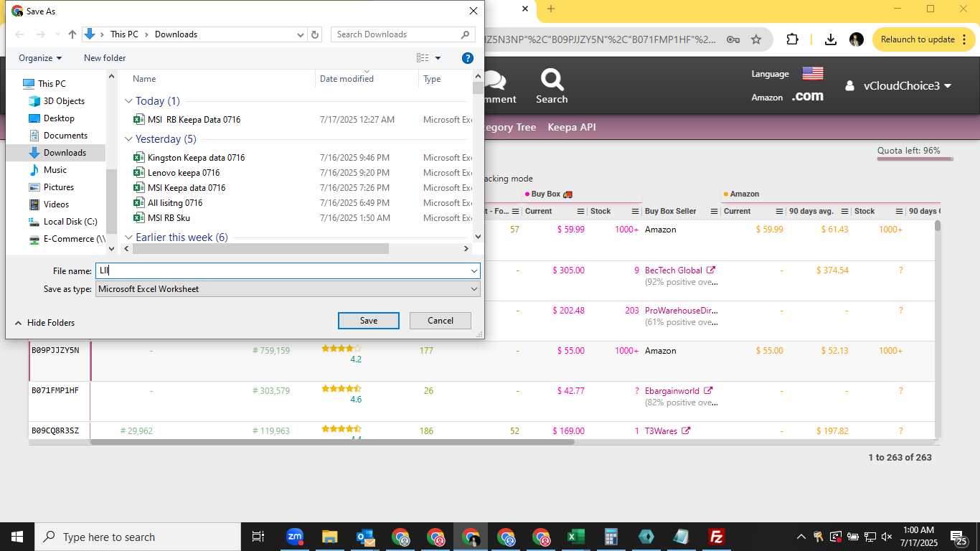Click the magnifier icon in Search Downloads box

tap(465, 34)
